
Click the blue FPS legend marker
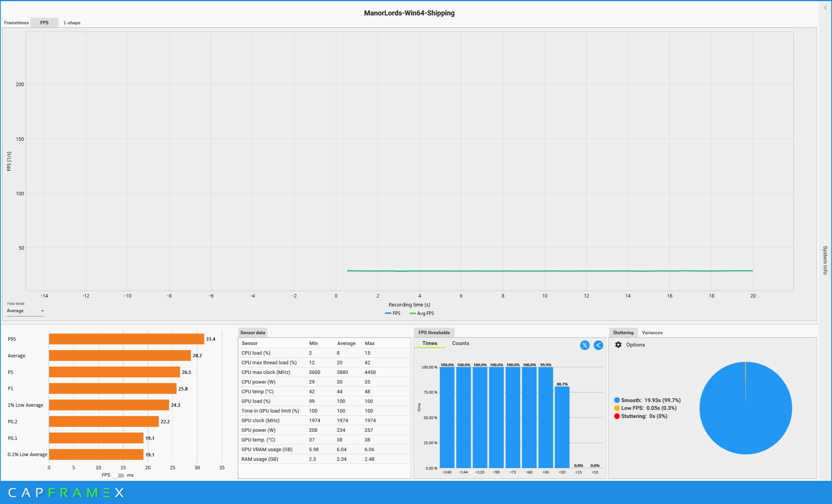pyautogui.click(x=388, y=313)
